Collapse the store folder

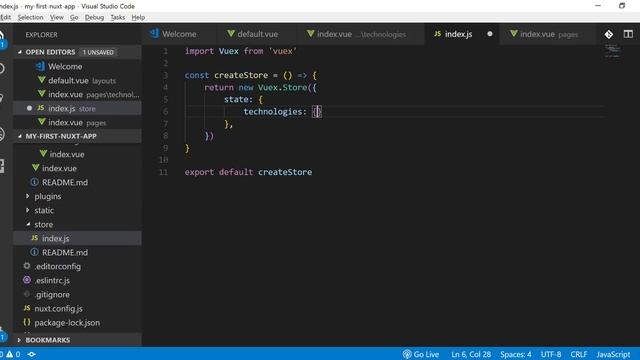[28, 224]
